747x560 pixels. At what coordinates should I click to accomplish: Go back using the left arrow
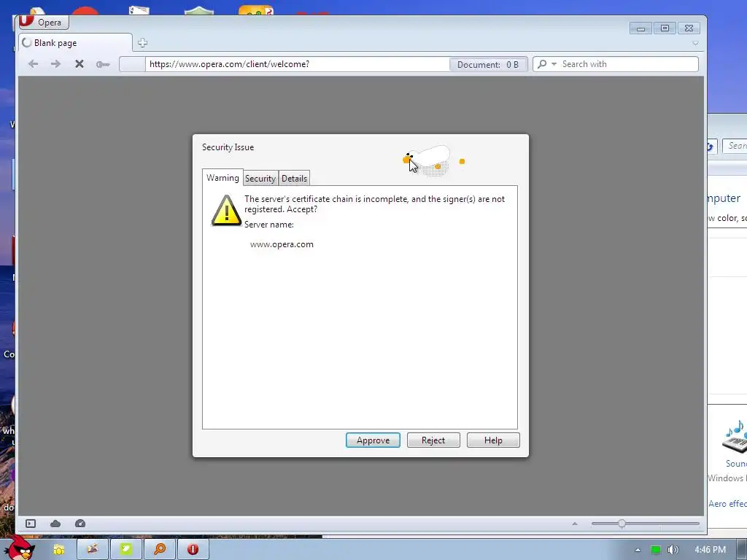tap(33, 64)
